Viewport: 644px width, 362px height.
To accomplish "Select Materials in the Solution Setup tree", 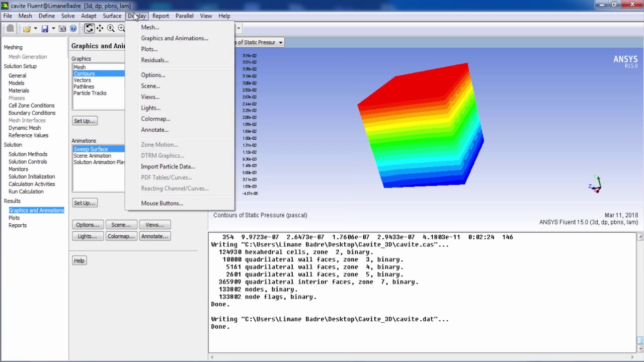I will click(19, 91).
